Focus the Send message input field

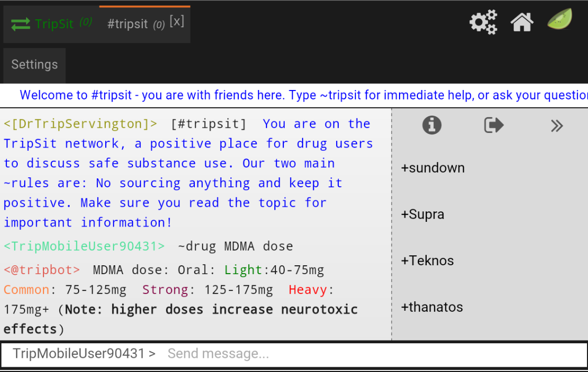375,354
